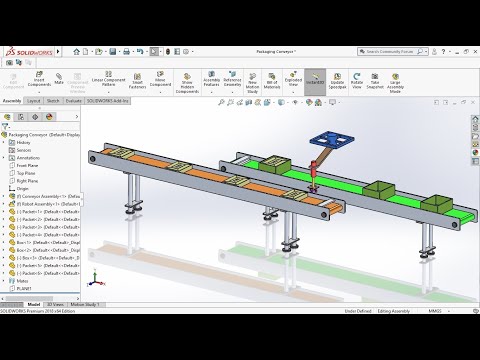Open dropdown arrow beside Save icon
This screenshot has width=480, height=360.
[x=119, y=52]
